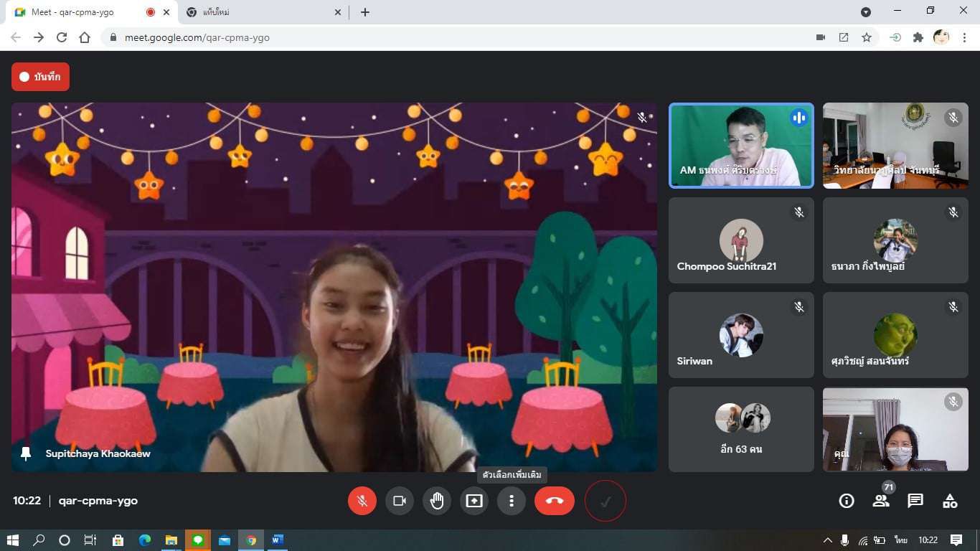
Task: Show the participants list with 71 people
Action: [881, 501]
